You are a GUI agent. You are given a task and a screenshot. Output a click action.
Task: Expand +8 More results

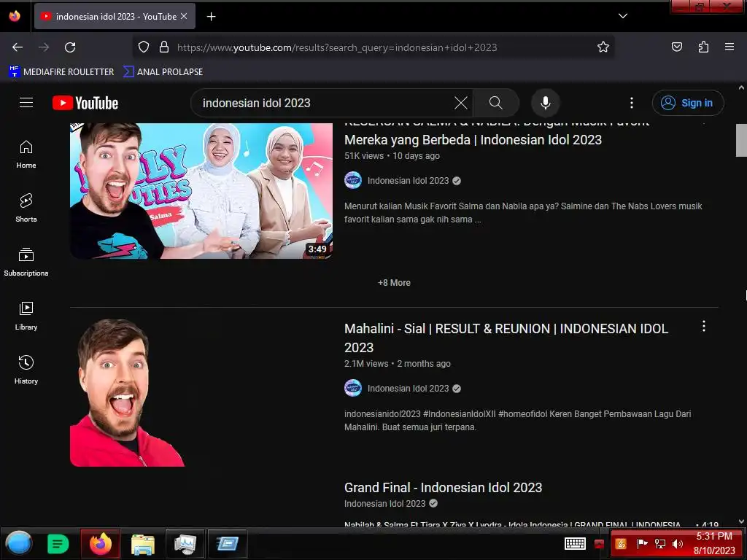click(394, 282)
